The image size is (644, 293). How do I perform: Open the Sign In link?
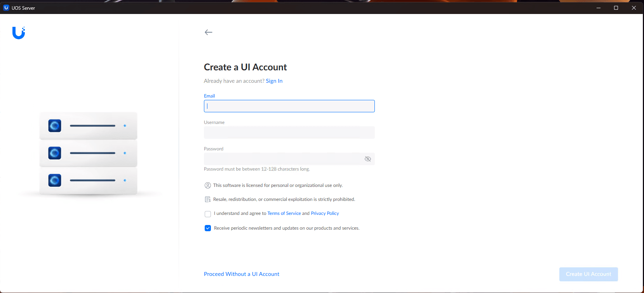tap(274, 81)
